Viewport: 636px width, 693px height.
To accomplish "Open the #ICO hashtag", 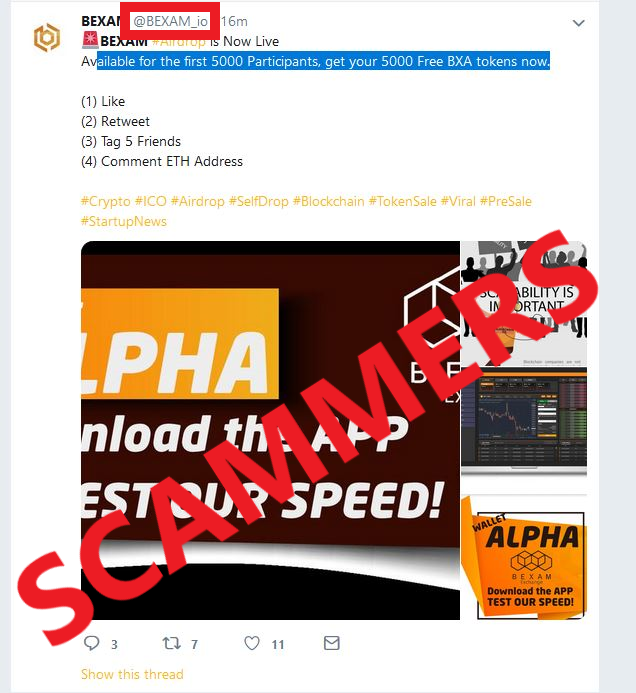I will coord(151,202).
